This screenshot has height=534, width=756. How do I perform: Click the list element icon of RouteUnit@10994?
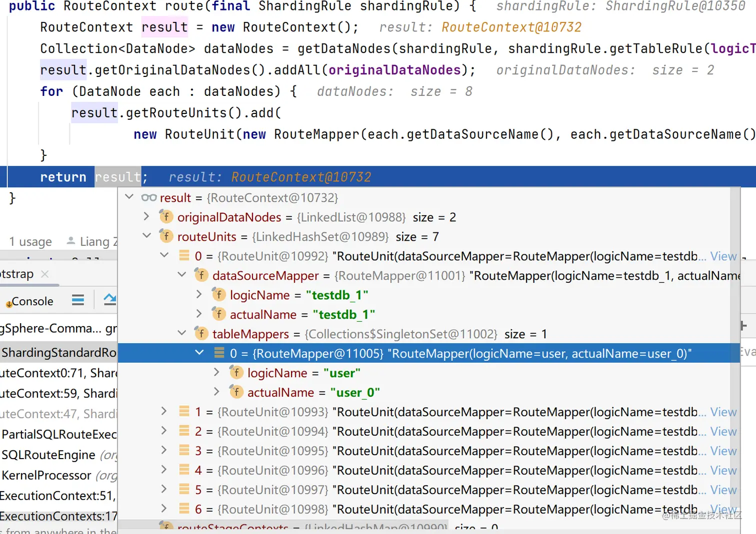click(184, 431)
